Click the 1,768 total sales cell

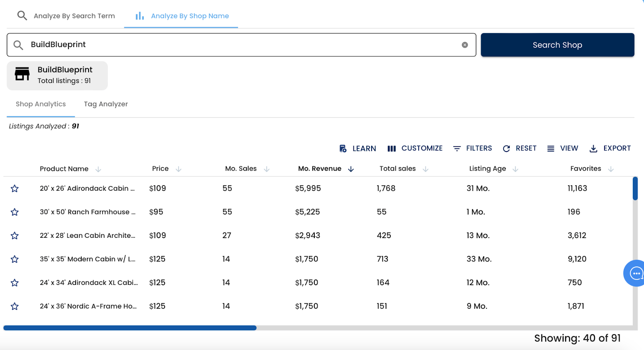[x=386, y=188]
